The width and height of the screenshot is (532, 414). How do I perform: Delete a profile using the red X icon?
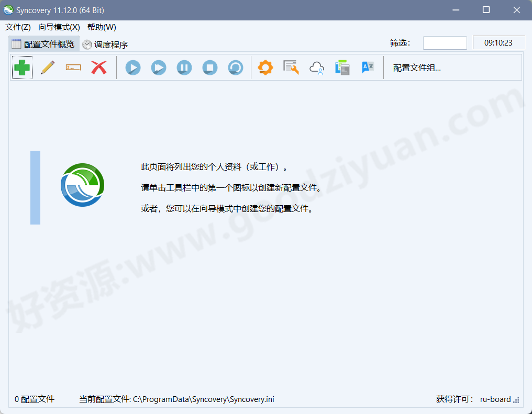point(99,68)
